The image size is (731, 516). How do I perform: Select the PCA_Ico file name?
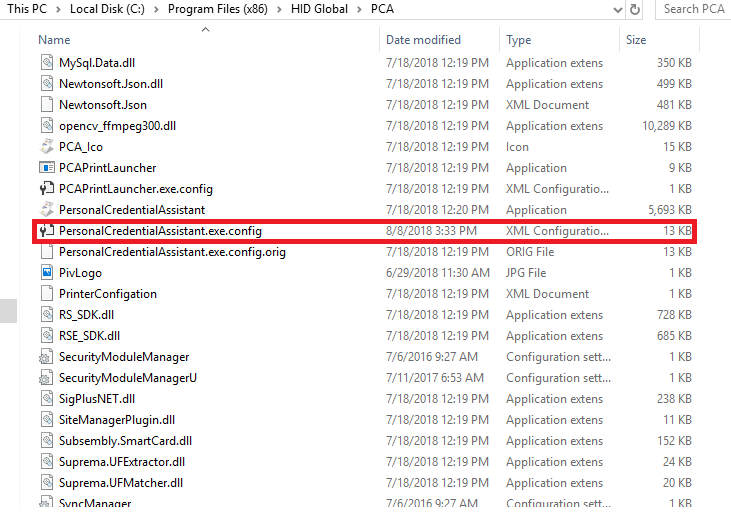coord(81,147)
